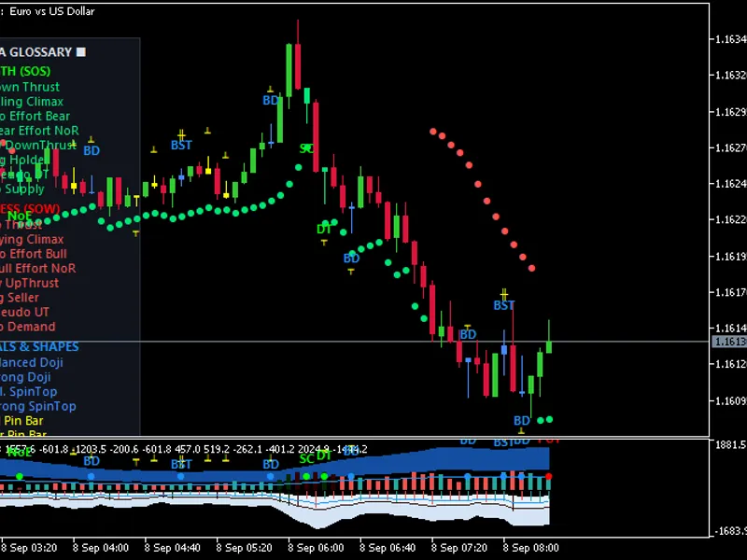Click the green 'NoE' label on the main chart
The height and width of the screenshot is (560, 747).
click(20, 217)
